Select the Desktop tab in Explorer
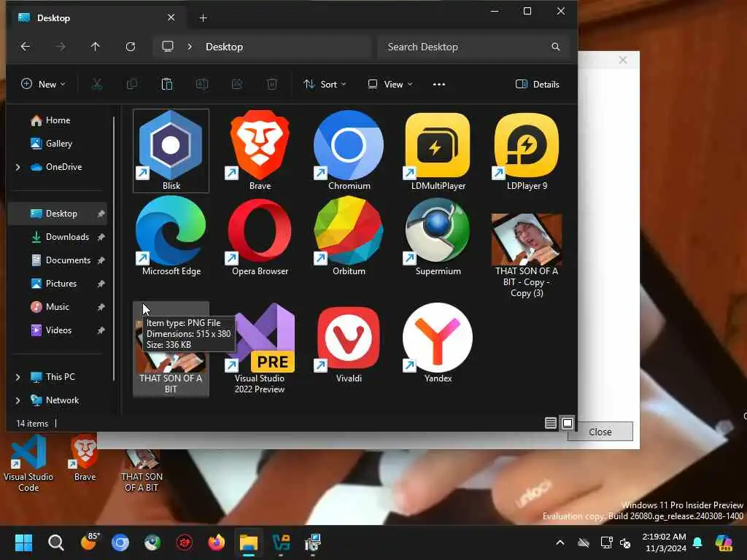The image size is (747, 560). (x=96, y=17)
